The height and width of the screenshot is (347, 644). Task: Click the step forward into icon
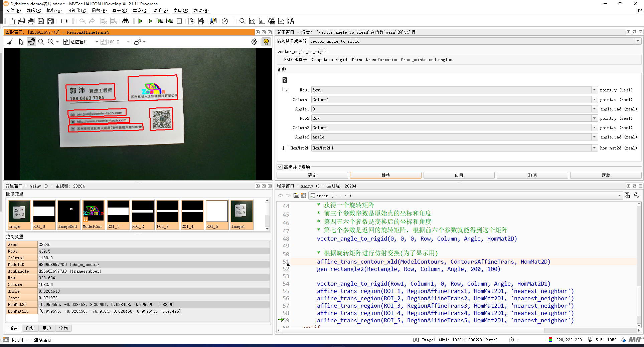[x=160, y=21]
